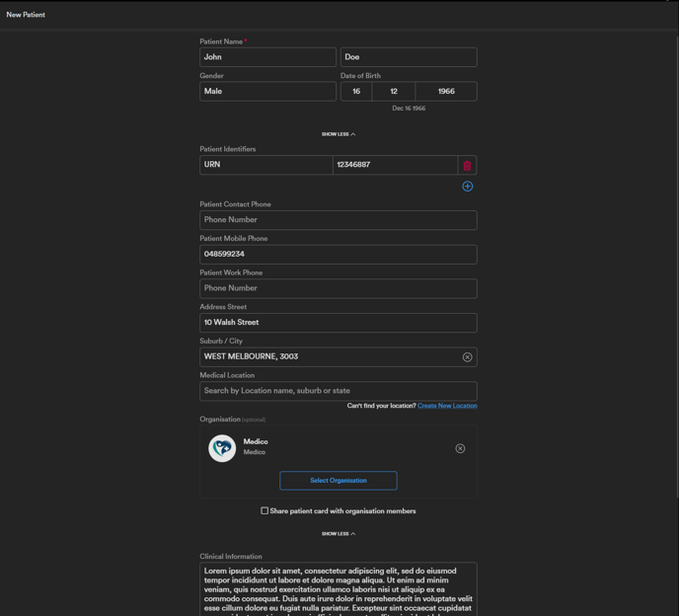This screenshot has height=616, width=679.
Task: Click the Medico organisation logo
Action: point(222,448)
